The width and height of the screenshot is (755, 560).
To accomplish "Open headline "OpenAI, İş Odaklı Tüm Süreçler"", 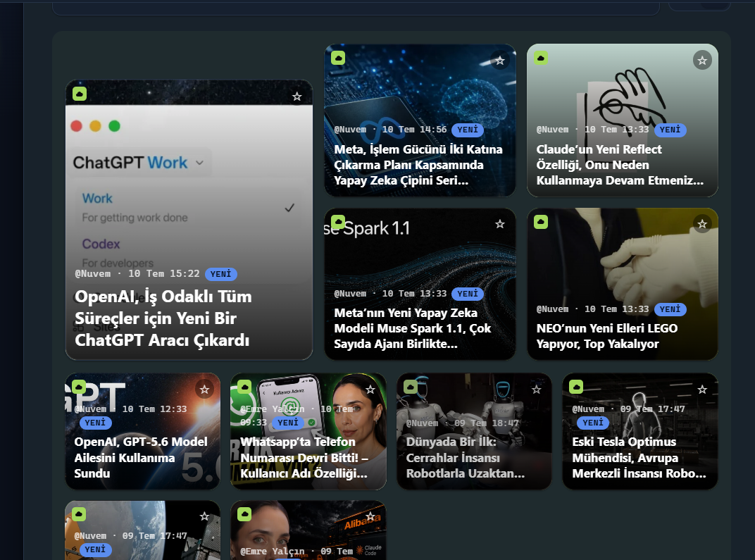I will point(163,318).
